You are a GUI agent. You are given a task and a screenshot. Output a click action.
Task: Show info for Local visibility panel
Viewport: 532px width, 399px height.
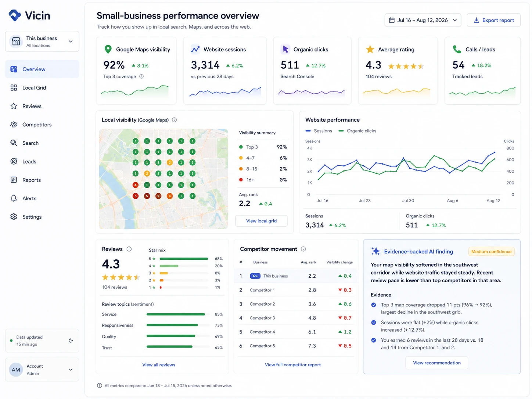(174, 120)
